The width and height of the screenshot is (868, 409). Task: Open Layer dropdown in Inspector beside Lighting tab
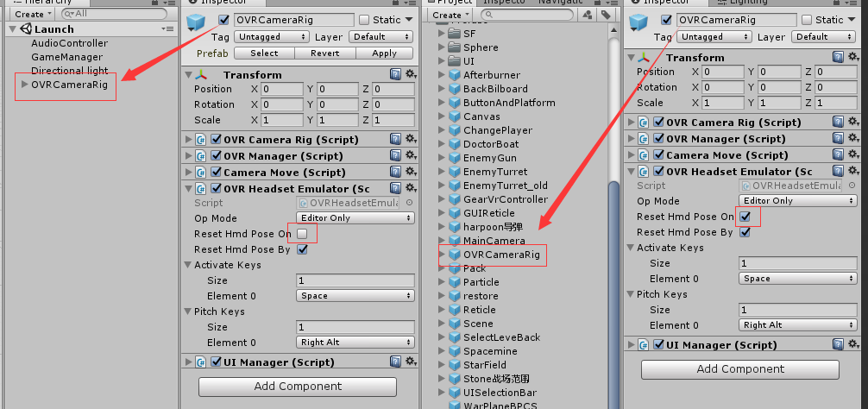coord(824,36)
